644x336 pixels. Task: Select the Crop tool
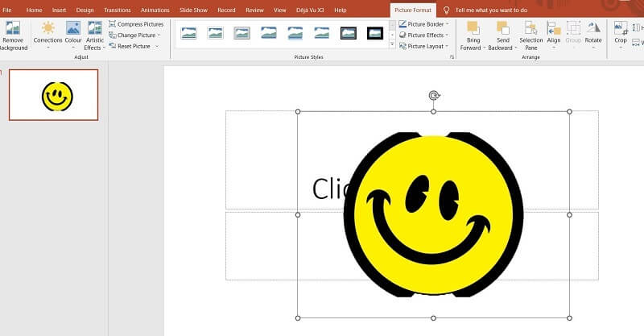[620, 33]
